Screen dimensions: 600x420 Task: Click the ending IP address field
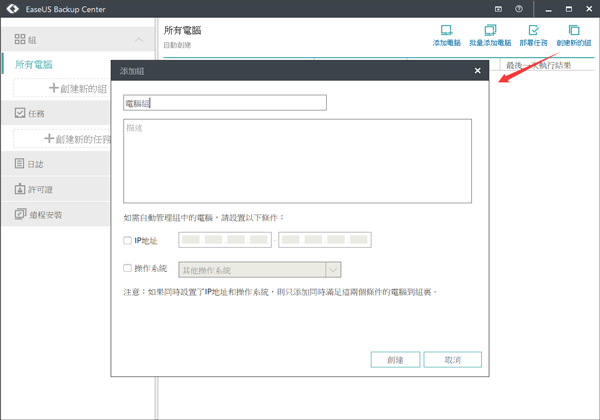pyautogui.click(x=325, y=240)
